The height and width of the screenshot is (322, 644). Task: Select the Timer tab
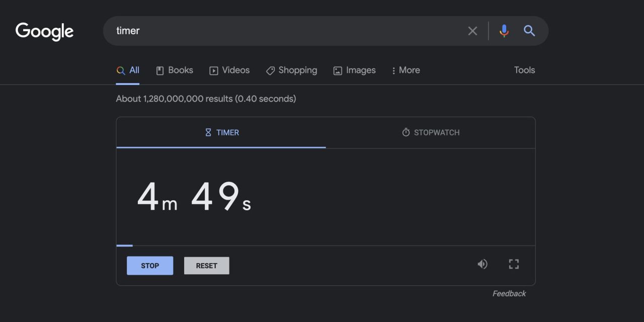(221, 133)
